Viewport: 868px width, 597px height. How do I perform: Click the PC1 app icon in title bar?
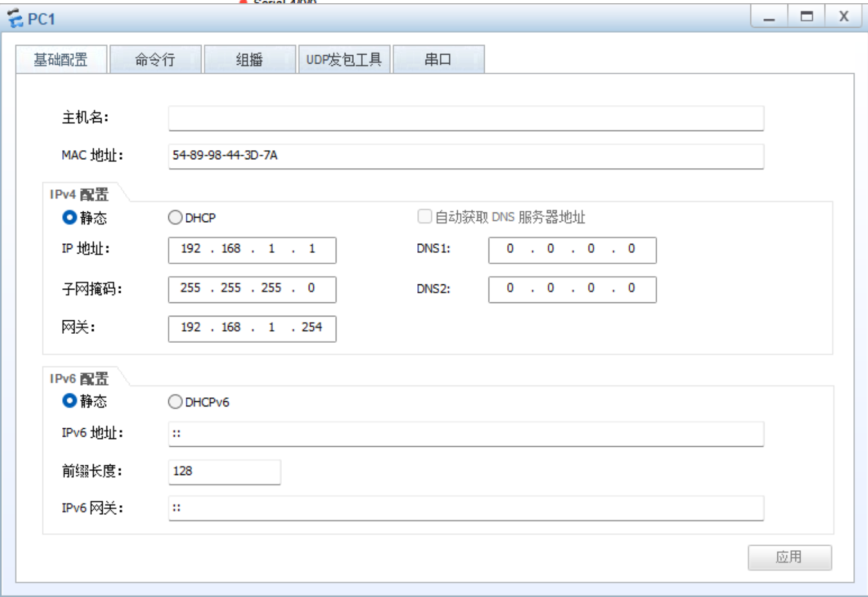point(15,19)
